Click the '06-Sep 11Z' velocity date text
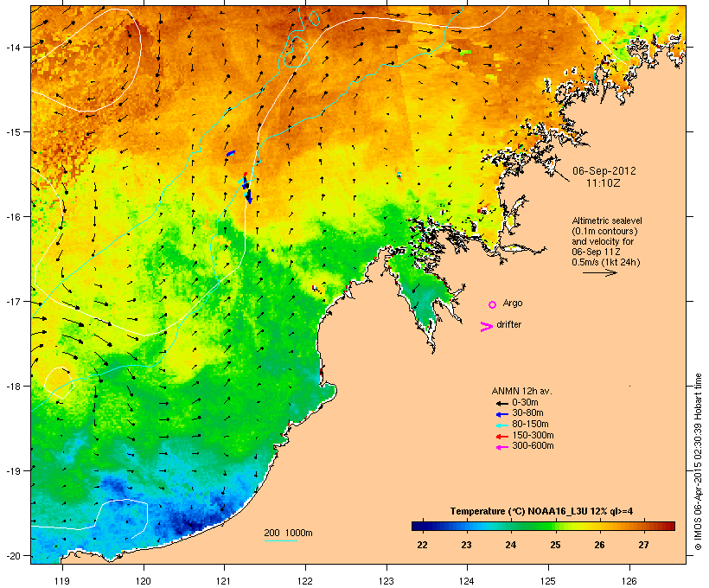Viewport: 709px width, 588px height. (597, 252)
